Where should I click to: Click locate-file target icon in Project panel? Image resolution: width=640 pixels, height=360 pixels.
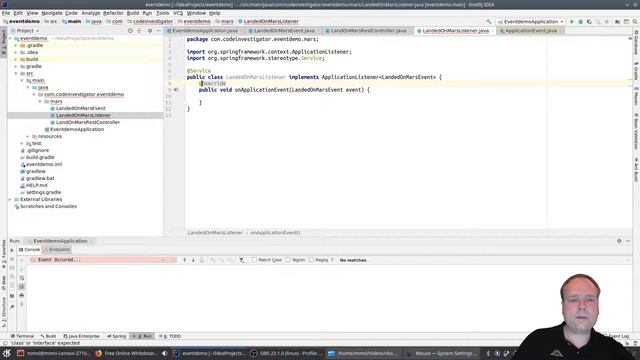click(x=130, y=31)
